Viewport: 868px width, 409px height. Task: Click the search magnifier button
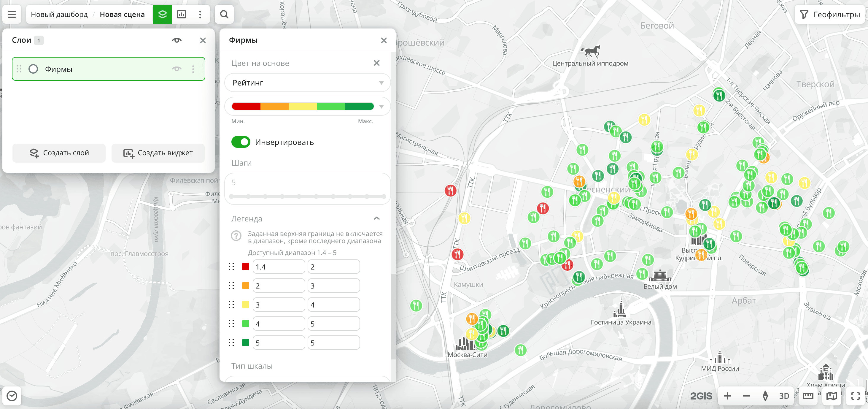pos(224,14)
